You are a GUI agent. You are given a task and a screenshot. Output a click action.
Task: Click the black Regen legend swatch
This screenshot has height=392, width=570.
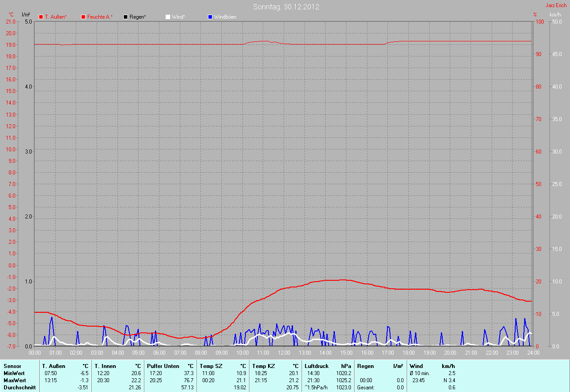point(126,17)
